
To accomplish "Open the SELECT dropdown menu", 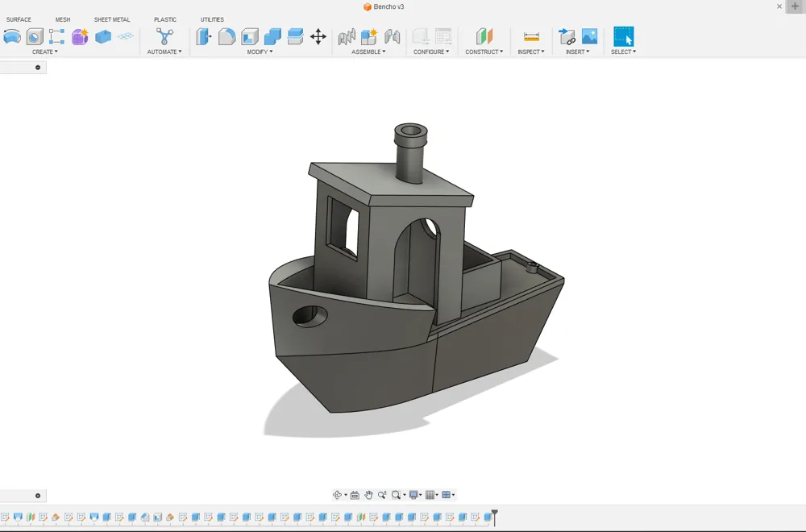I will click(624, 52).
